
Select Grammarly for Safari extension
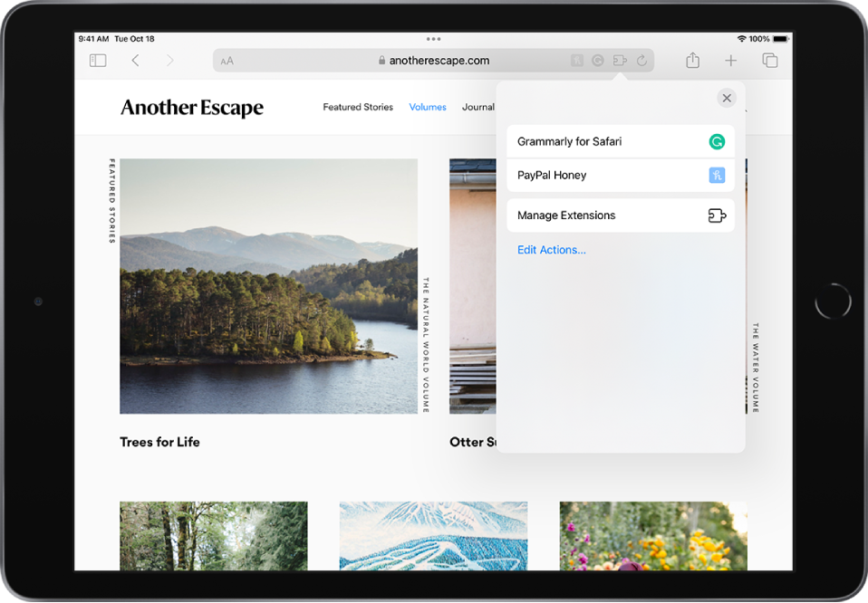[621, 141]
